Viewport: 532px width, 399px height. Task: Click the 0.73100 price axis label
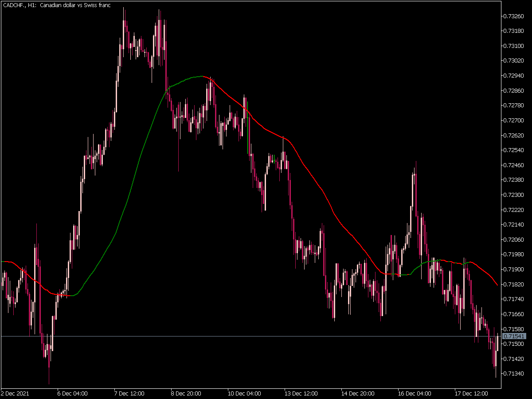(513, 46)
